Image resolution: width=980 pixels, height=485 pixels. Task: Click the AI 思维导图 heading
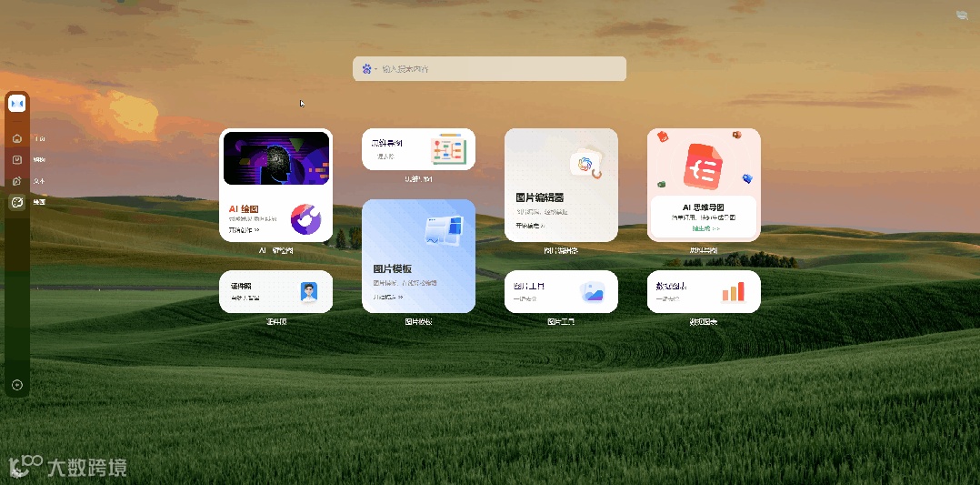[x=704, y=207]
